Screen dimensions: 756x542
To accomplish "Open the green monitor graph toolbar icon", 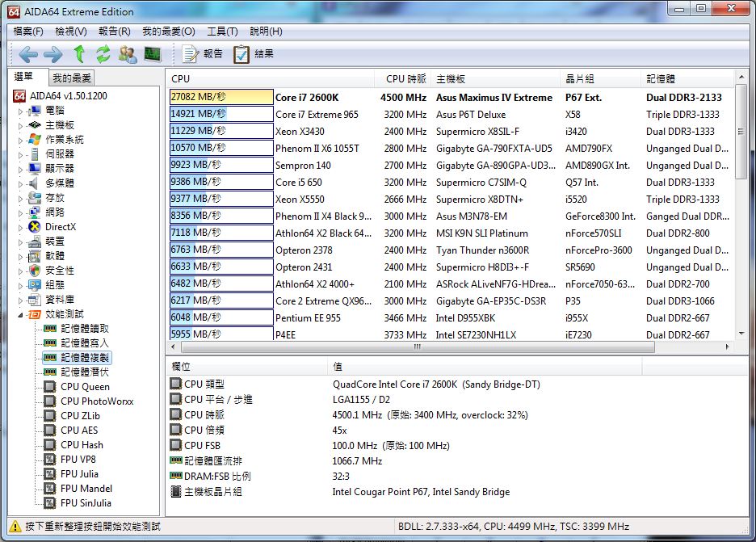I will click(153, 54).
